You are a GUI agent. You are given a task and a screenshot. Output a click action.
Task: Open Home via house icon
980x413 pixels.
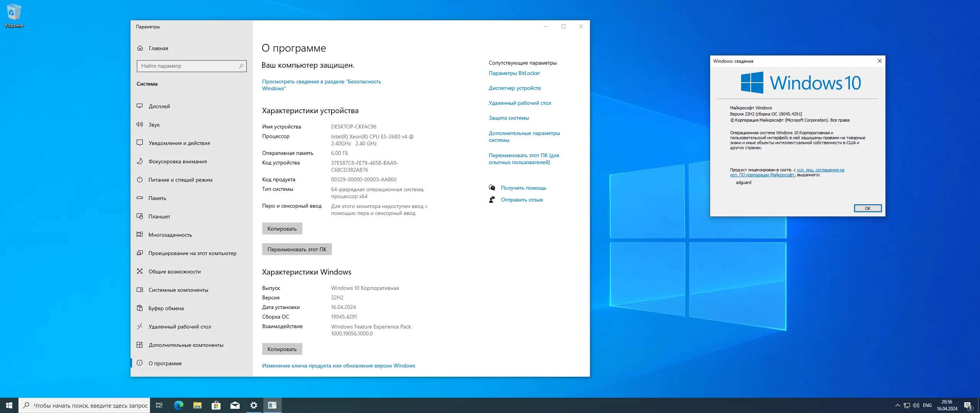[x=140, y=48]
